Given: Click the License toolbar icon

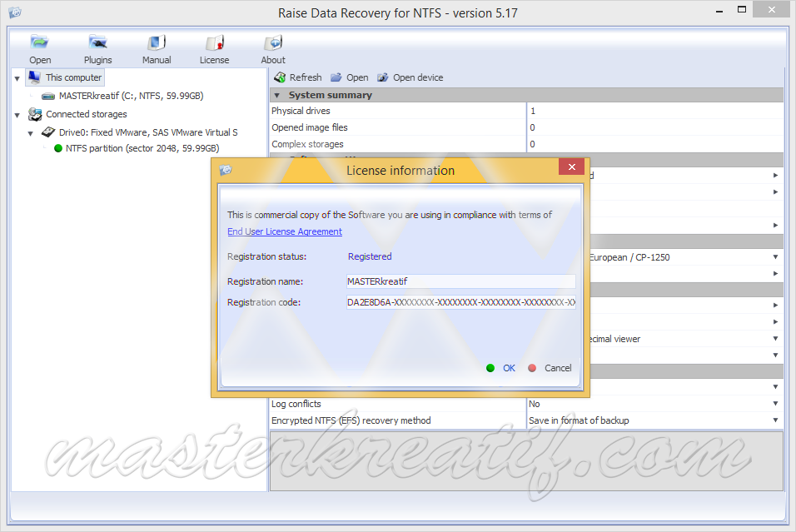Looking at the screenshot, I should click(214, 42).
